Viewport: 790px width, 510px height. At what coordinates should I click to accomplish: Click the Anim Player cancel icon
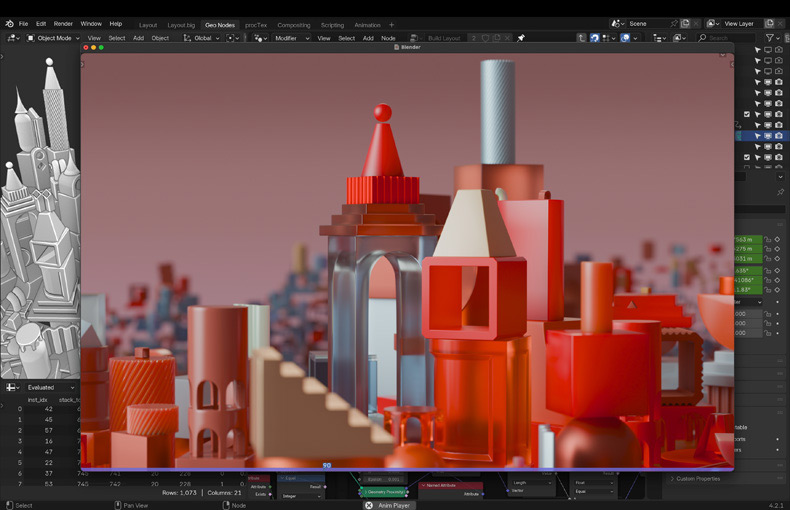pyautogui.click(x=369, y=505)
